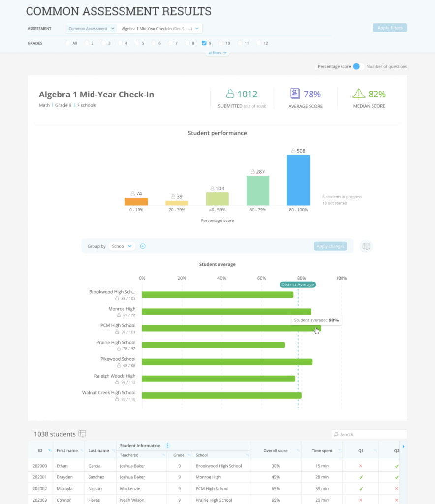
Task: Click the plus icon to add grouping
Action: [x=143, y=246]
